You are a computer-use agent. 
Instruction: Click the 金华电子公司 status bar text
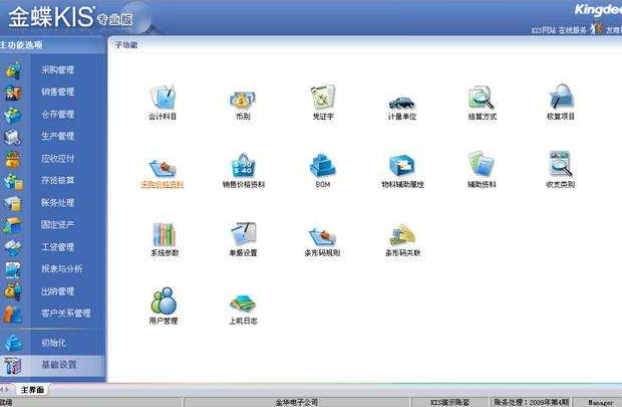(296, 402)
